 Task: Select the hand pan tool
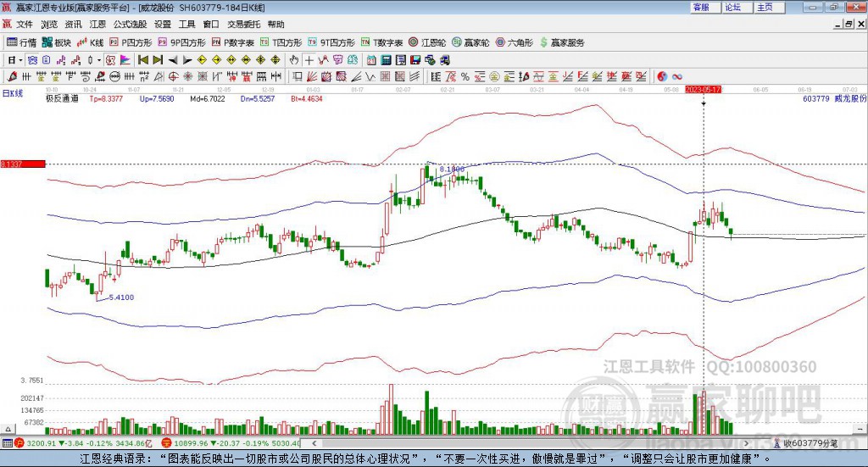294,60
